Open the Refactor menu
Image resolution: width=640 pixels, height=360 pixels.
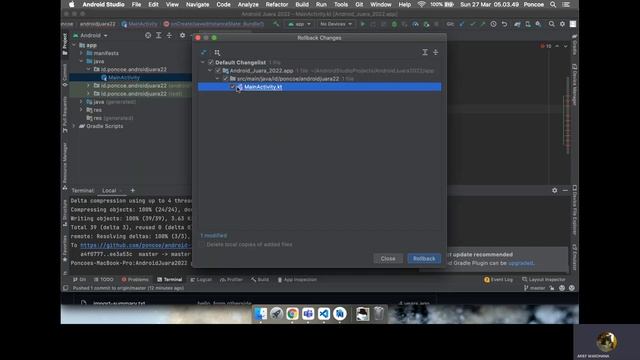[277, 4]
